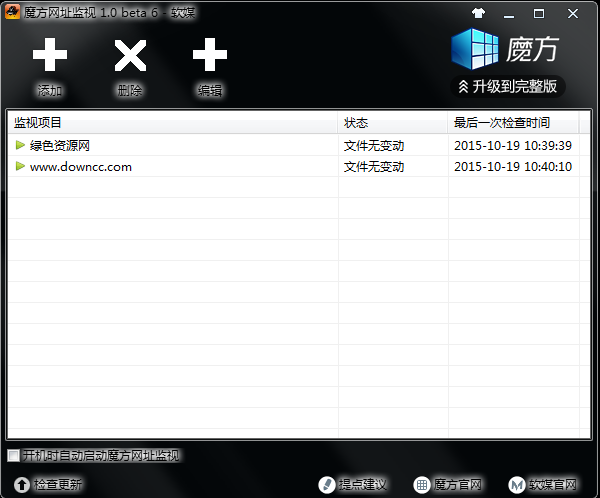Click green arrow icon beside www.downcc.com
Viewport: 600px width, 498px height.
(20, 166)
